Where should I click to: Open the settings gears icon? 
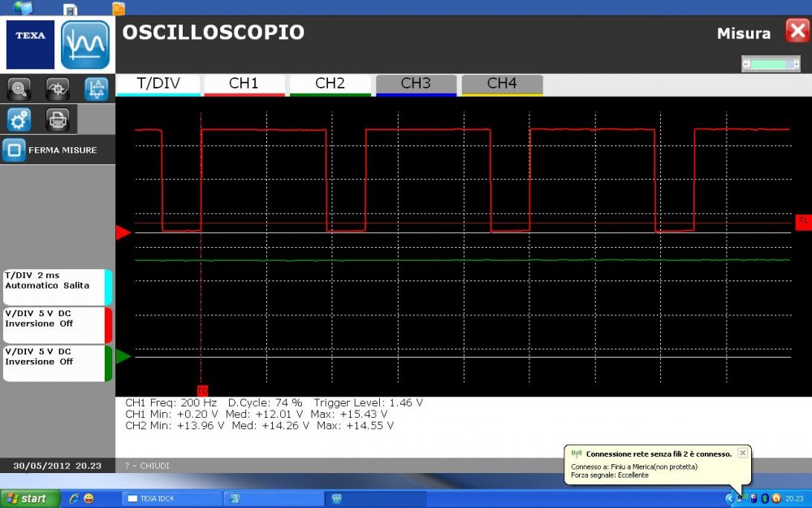pos(19,119)
